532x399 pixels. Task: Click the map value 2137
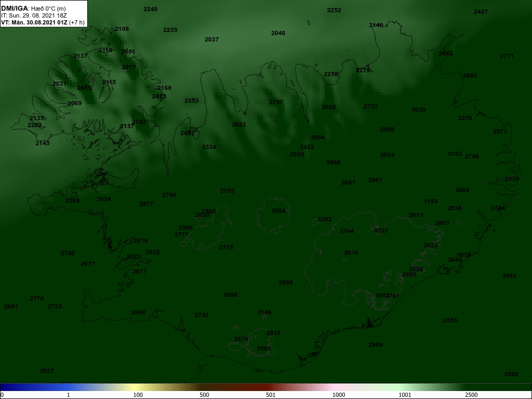pyautogui.click(x=80, y=56)
